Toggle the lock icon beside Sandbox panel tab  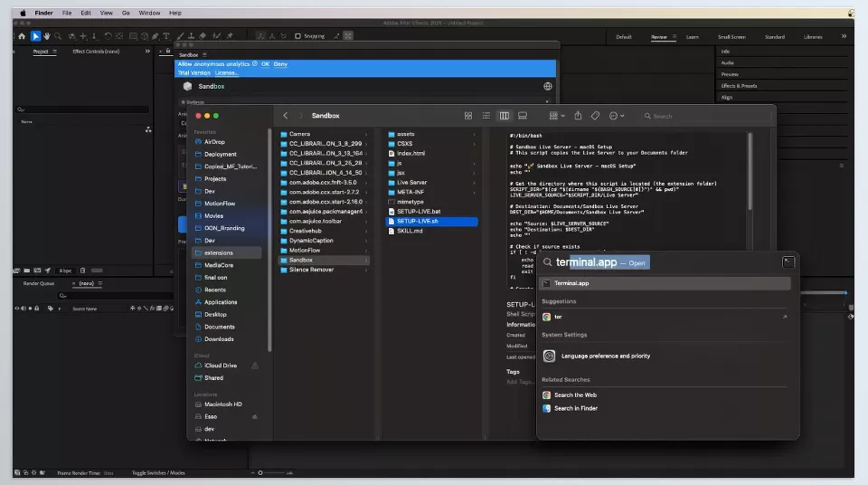pyautogui.click(x=168, y=51)
